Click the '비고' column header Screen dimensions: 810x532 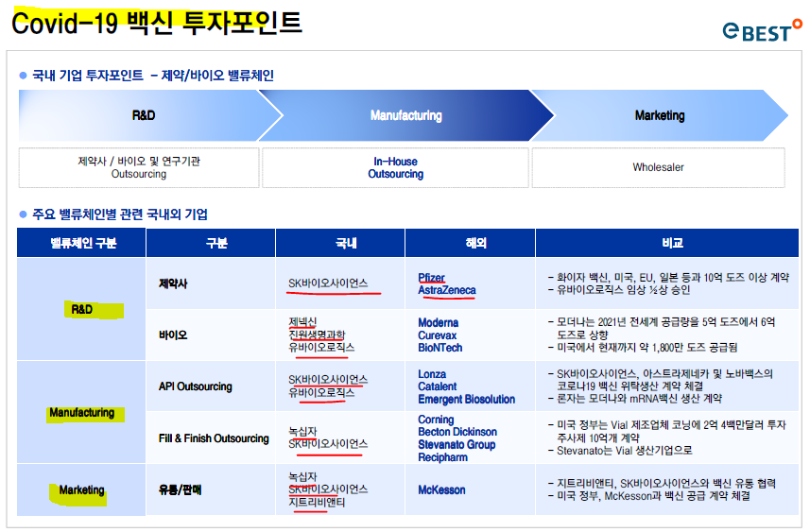point(667,243)
